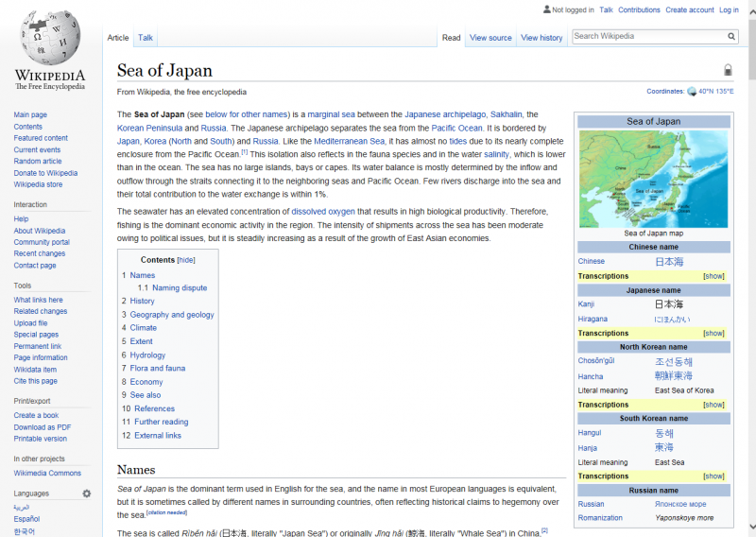Screen dimensions: 756x537
Task: Click the 40°N 135°E coordinates link
Action: point(716,91)
